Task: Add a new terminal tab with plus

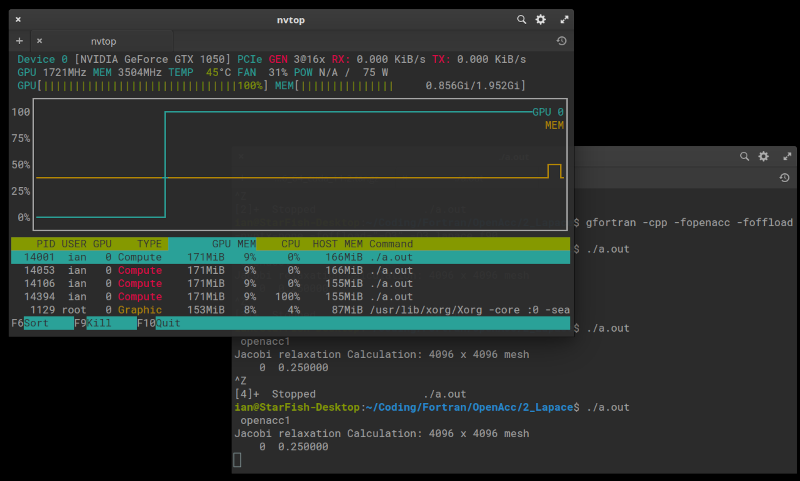Action: [x=19, y=41]
